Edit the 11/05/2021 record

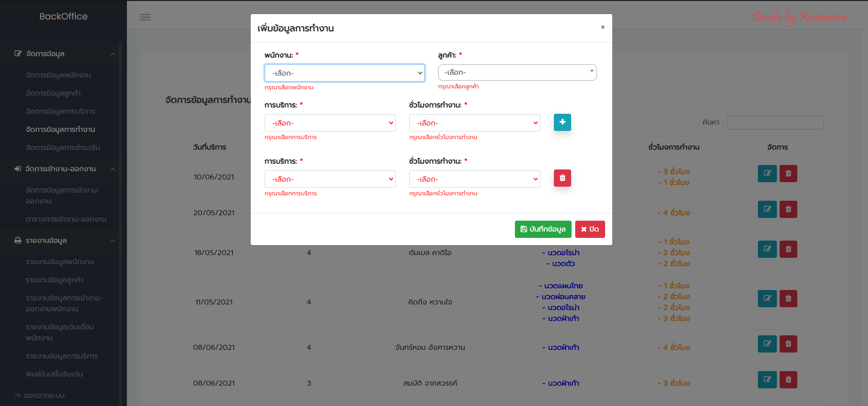[767, 299]
